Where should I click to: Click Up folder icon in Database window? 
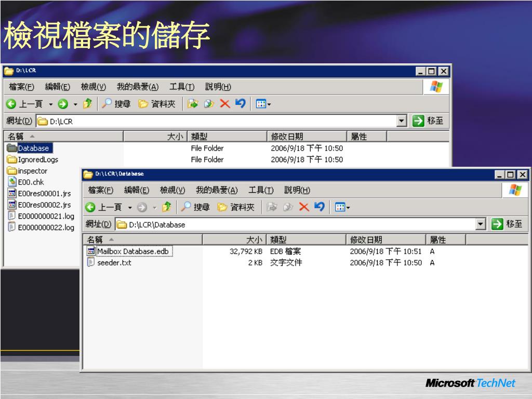point(167,207)
